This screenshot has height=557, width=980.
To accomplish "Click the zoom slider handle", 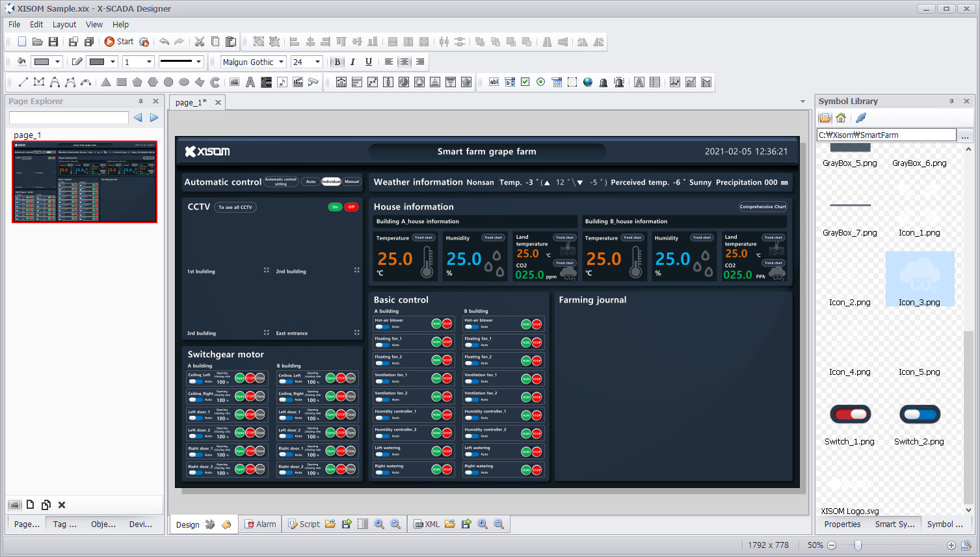I will pos(858,545).
